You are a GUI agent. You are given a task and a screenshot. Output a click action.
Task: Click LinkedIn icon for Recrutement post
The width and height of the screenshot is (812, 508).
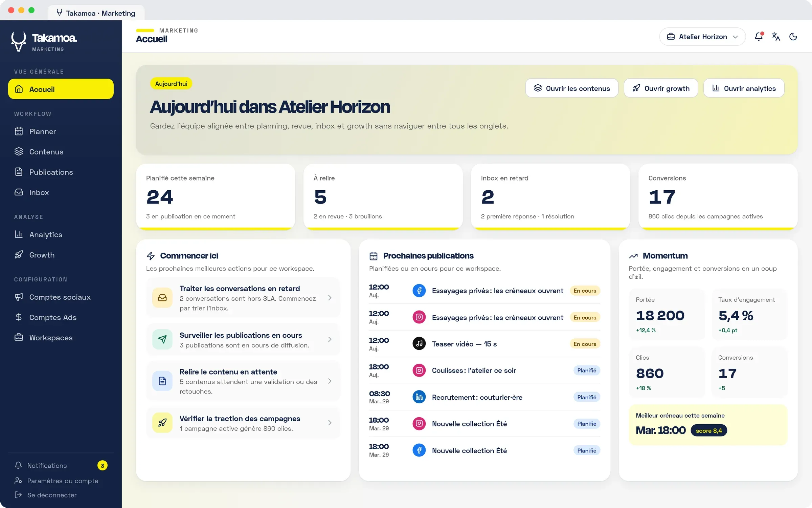(x=419, y=397)
